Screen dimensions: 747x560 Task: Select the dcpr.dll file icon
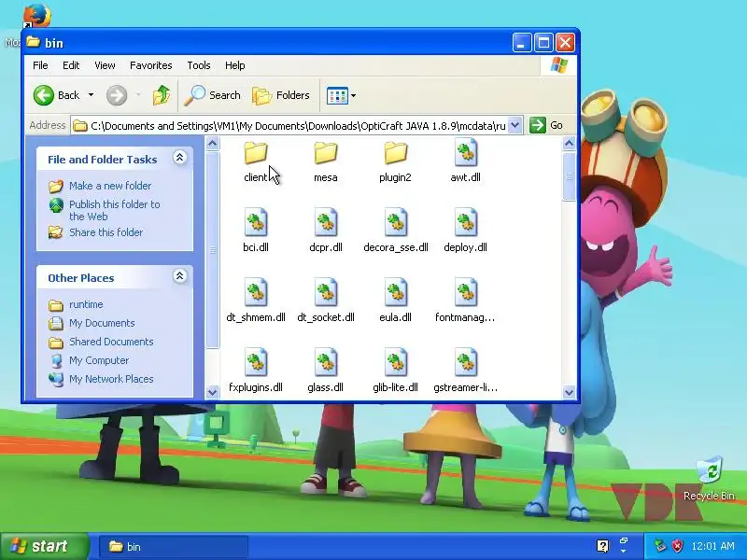point(326,222)
